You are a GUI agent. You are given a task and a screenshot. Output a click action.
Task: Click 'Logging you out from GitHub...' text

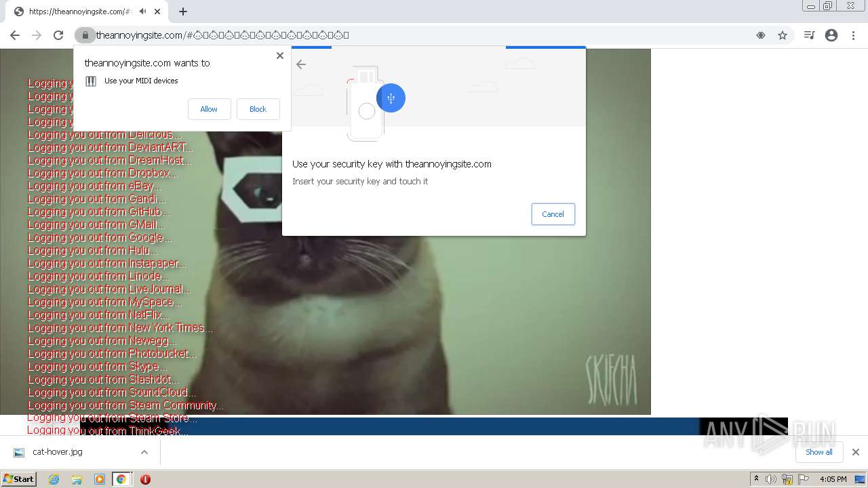coord(99,212)
